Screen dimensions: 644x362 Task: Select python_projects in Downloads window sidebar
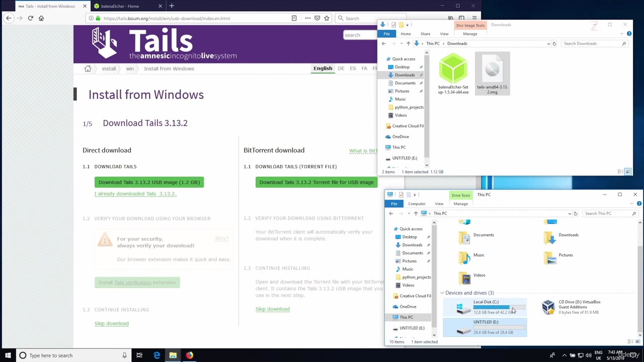409,107
